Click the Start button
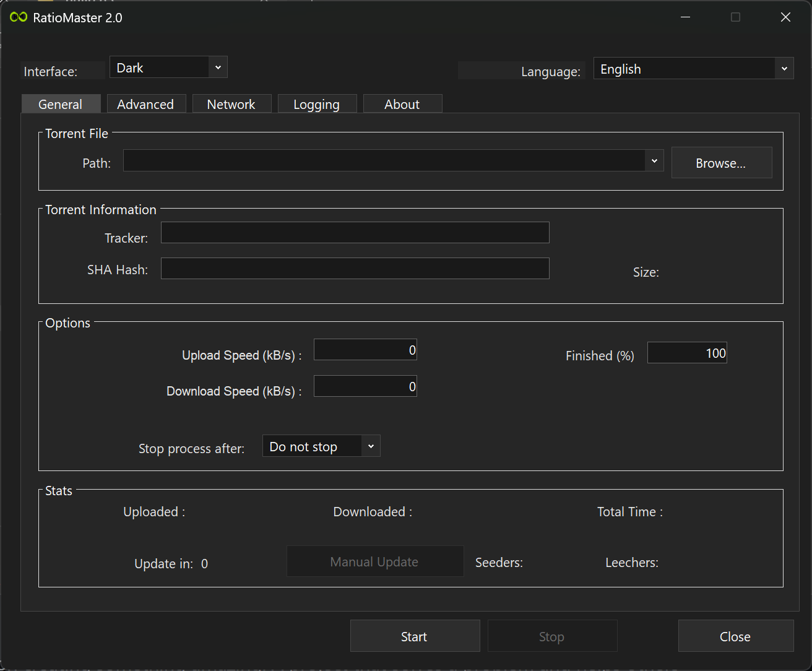 (x=415, y=636)
